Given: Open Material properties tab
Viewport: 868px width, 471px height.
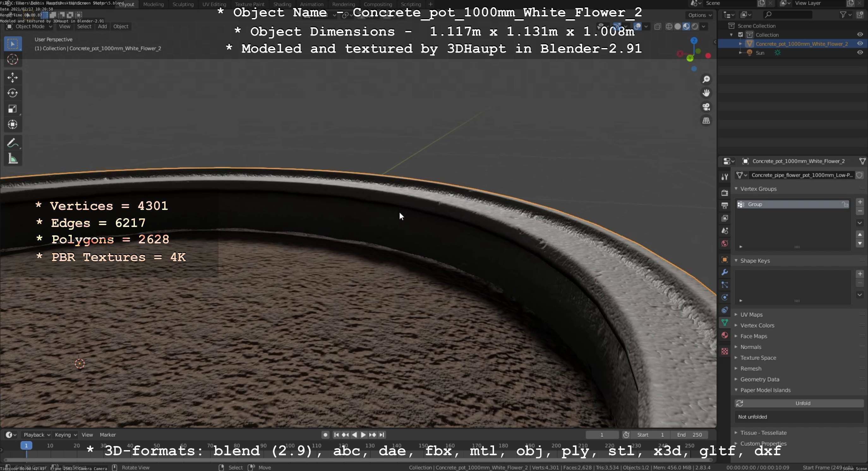Looking at the screenshot, I should [x=725, y=335].
